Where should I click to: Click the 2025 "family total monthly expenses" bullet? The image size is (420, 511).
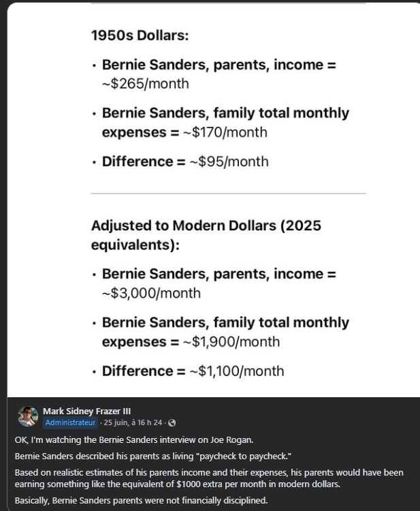(x=225, y=332)
